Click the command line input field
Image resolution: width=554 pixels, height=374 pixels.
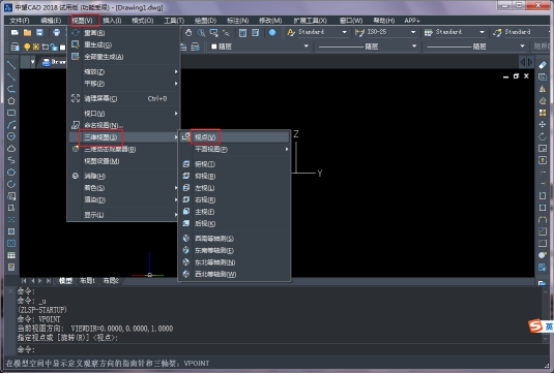click(279, 350)
